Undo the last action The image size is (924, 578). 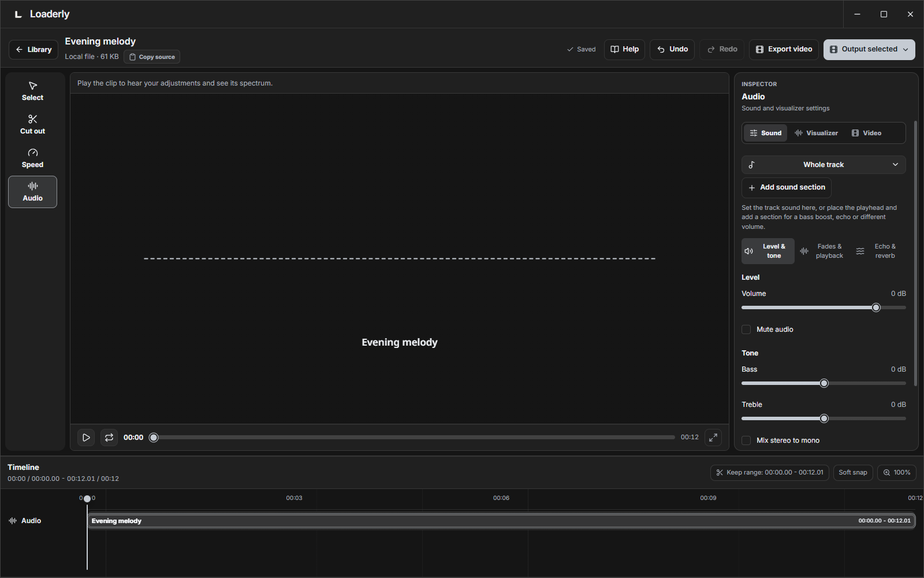672,49
